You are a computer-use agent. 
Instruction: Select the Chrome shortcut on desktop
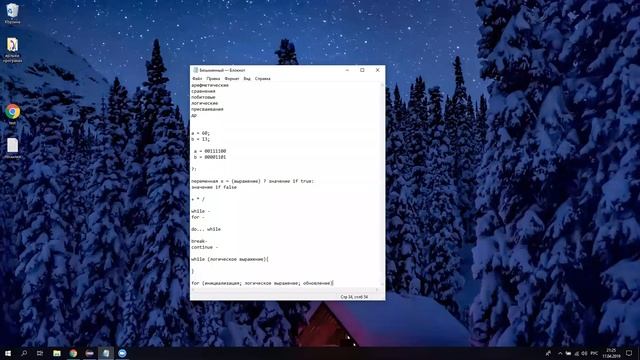(12, 113)
